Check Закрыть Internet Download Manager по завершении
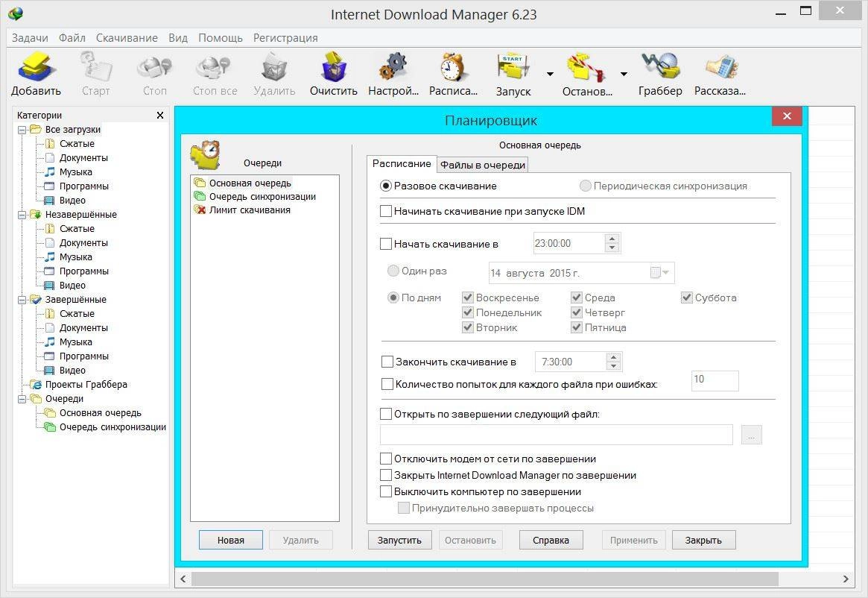This screenshot has width=868, height=598. [x=386, y=475]
